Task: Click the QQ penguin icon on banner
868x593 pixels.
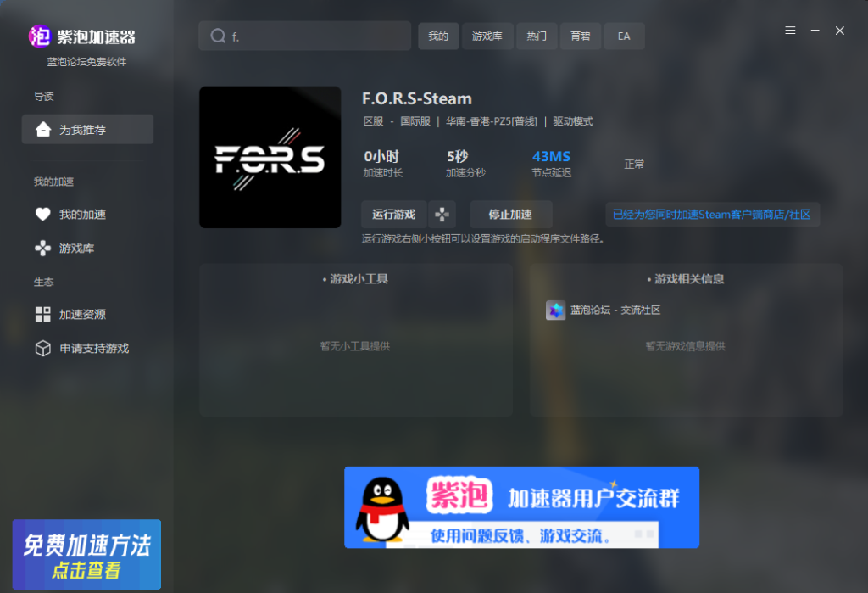Action: click(382, 509)
